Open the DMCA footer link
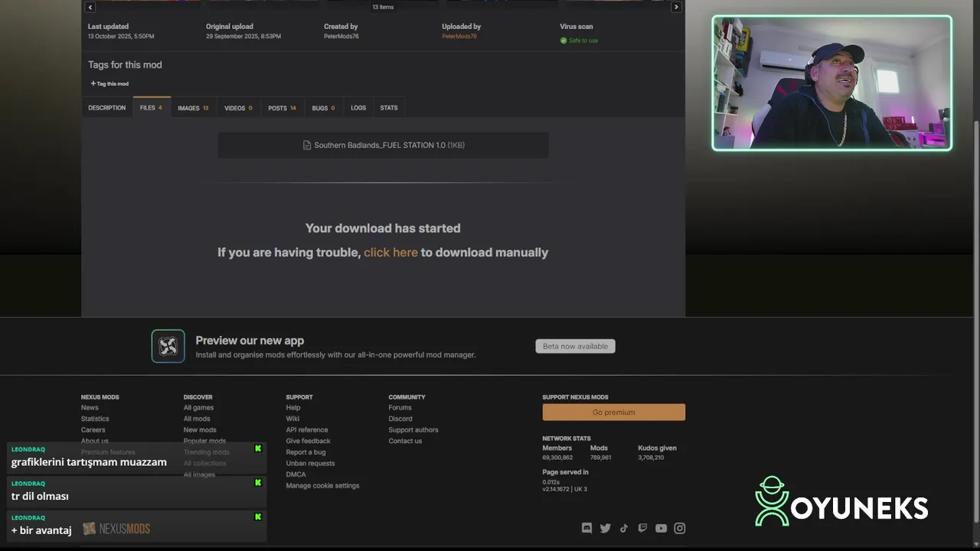This screenshot has width=980, height=551. (x=296, y=474)
